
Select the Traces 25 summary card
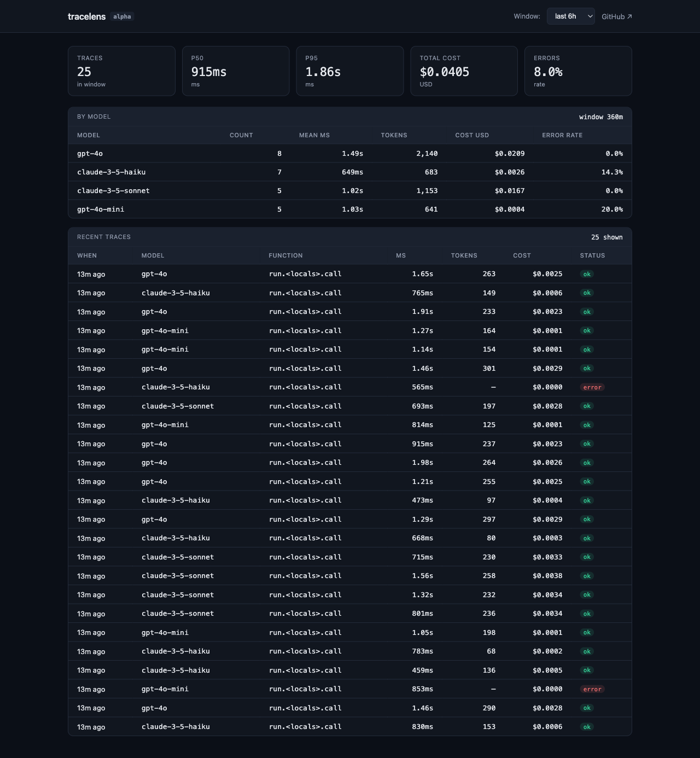coord(121,71)
